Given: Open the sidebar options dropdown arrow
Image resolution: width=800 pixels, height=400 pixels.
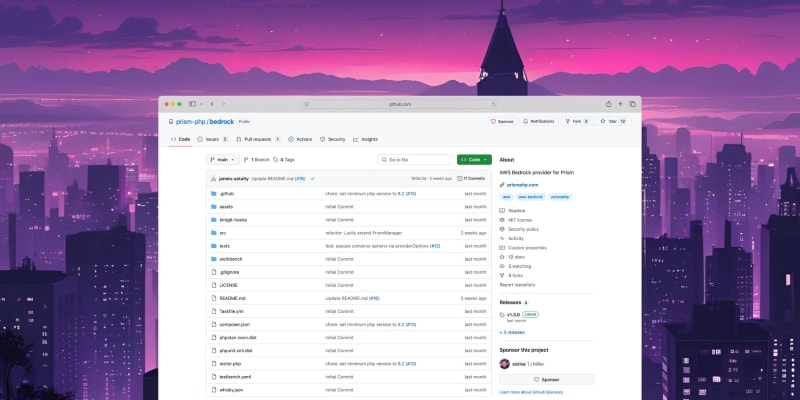Looking at the screenshot, I should coord(201,104).
